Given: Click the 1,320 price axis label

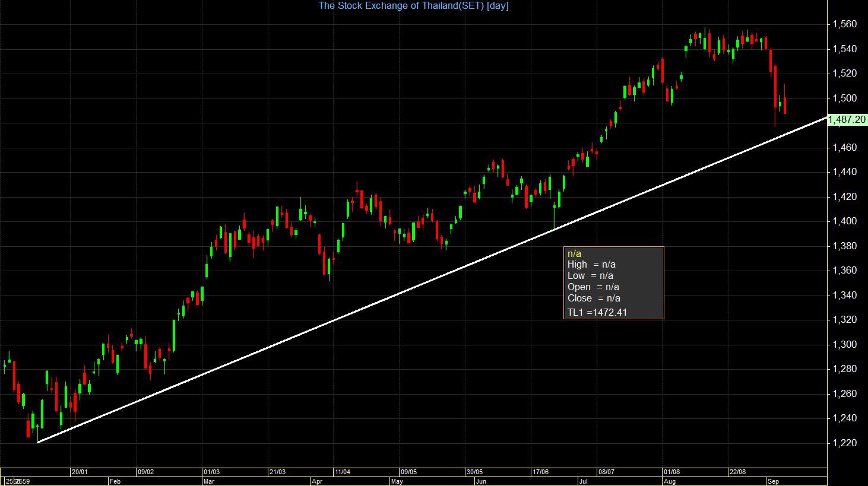Looking at the screenshot, I should coord(844,320).
